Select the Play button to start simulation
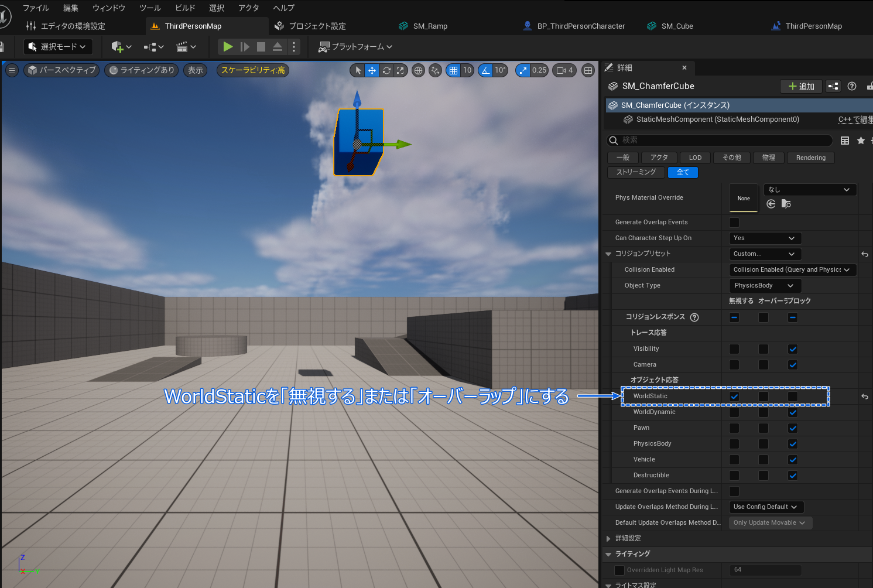873x588 pixels. coord(228,46)
